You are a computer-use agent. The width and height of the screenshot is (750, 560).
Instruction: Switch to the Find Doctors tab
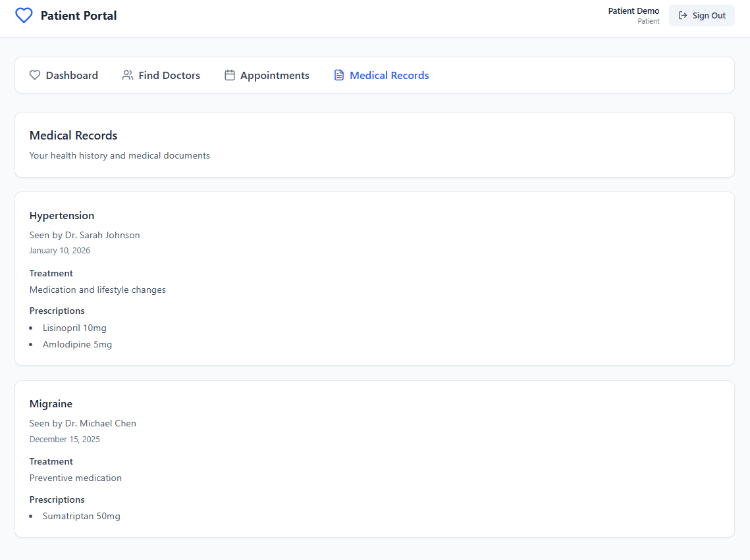(161, 75)
